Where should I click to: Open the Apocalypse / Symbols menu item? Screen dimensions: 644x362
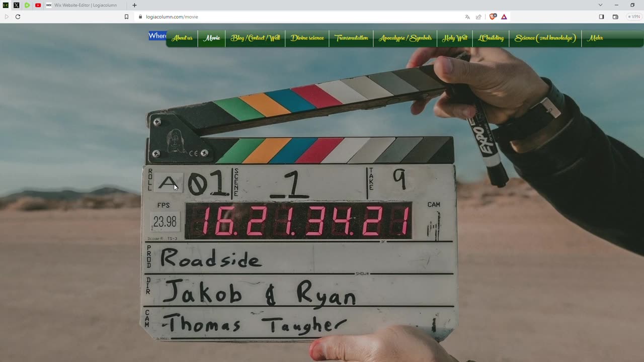(405, 38)
